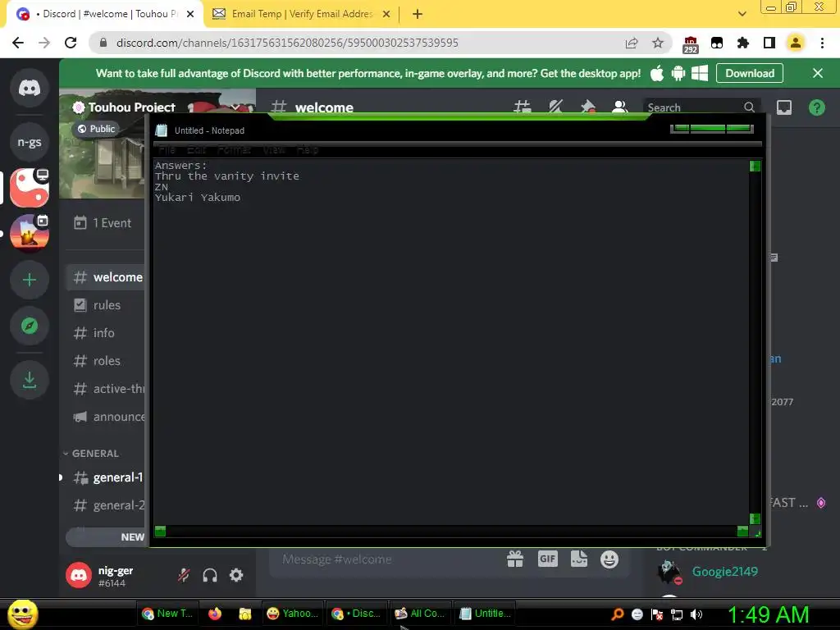The width and height of the screenshot is (840, 630).
Task: Open a new browser tab
Action: pyautogui.click(x=418, y=15)
